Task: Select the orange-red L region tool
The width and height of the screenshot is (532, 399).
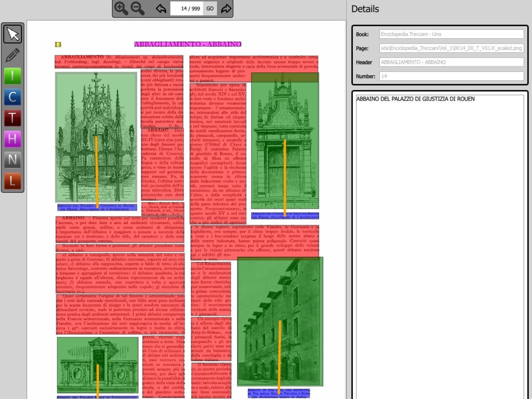Action: [12, 181]
